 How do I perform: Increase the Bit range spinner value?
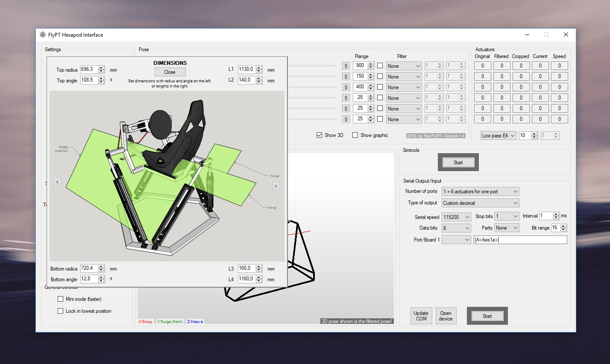pos(564,226)
